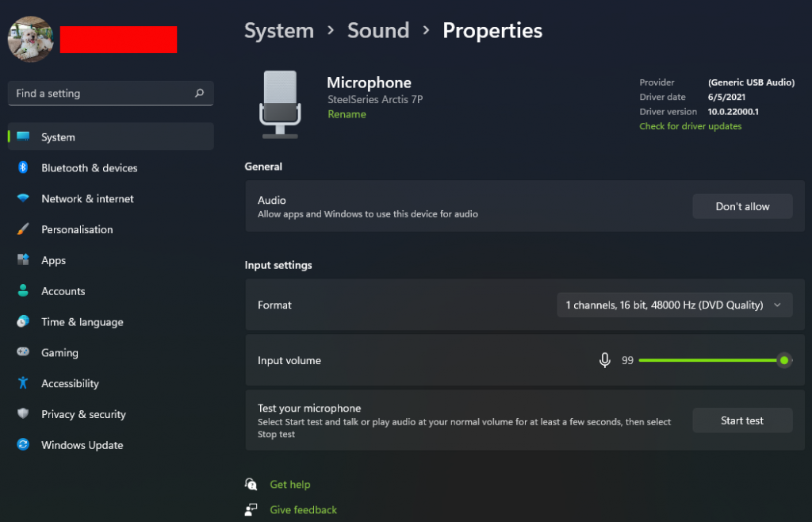This screenshot has height=522, width=812.
Task: Click Start test microphone button
Action: pos(742,420)
